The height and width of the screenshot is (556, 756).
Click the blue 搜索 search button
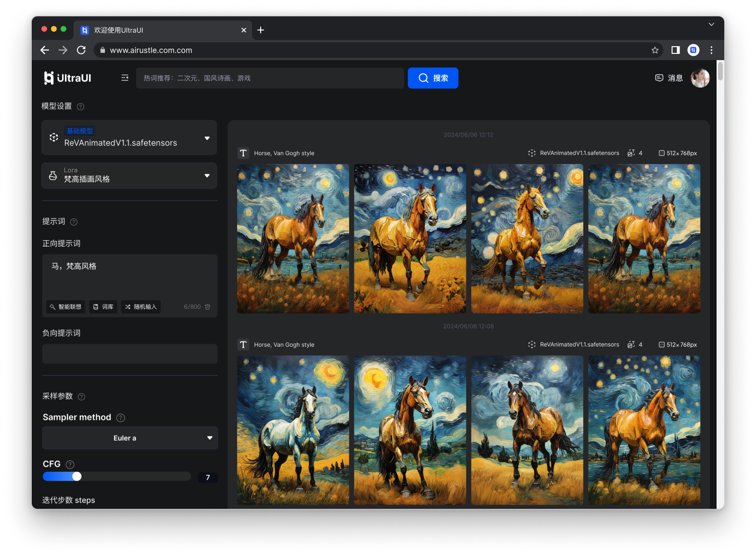click(x=433, y=78)
